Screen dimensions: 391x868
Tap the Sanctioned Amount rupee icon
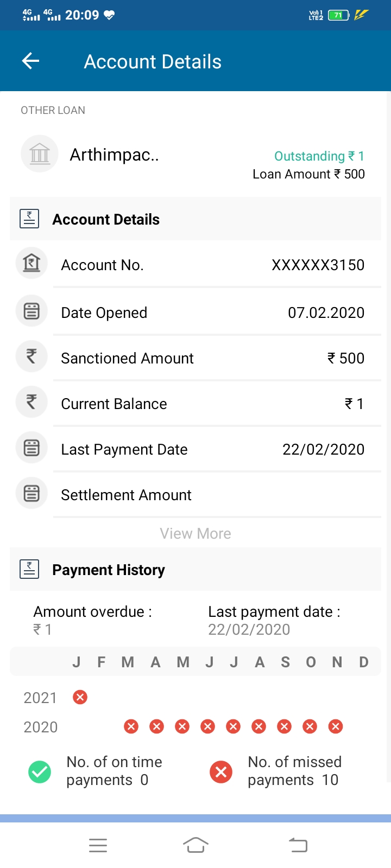[x=31, y=357]
